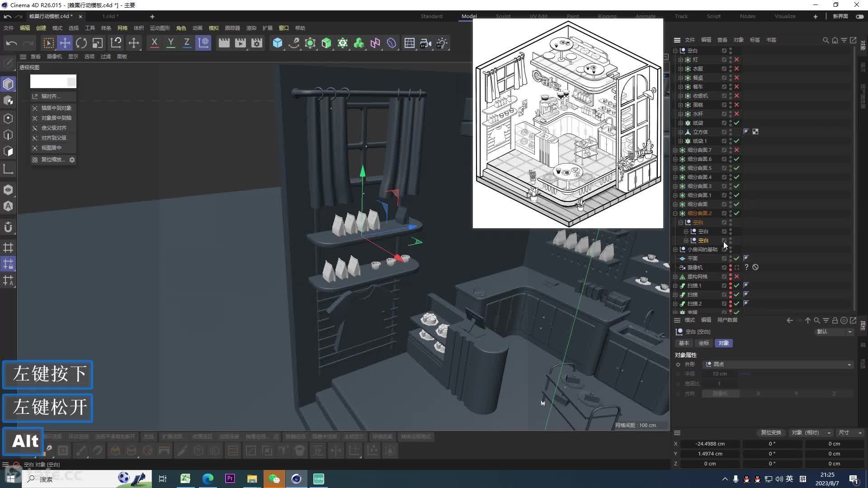Screen dimensions: 868x488
Task: Click 视图居中 button
Action: coord(53,148)
